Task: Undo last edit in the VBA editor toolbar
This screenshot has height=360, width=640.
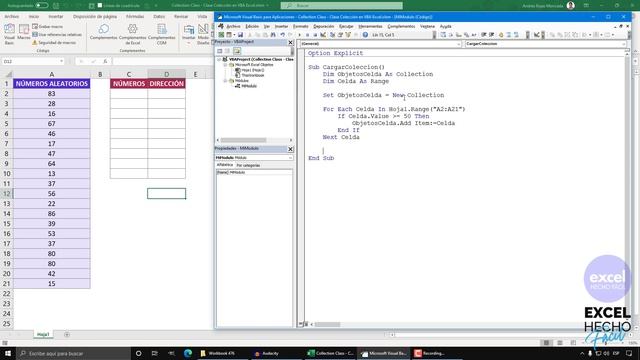Action: (282, 35)
